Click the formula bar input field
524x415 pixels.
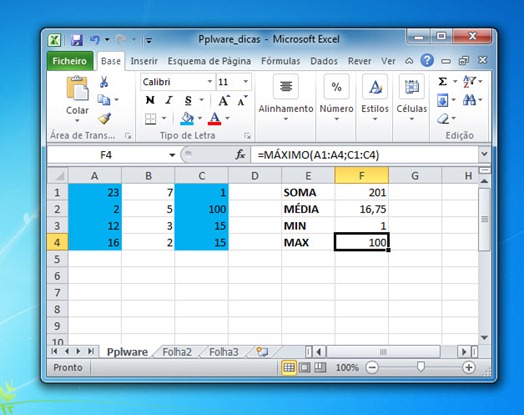[364, 155]
